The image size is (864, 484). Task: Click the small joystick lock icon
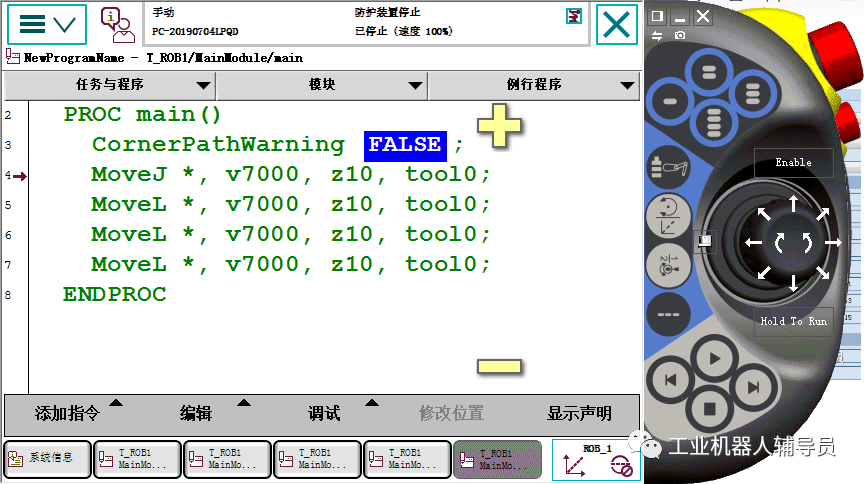pyautogui.click(x=705, y=240)
